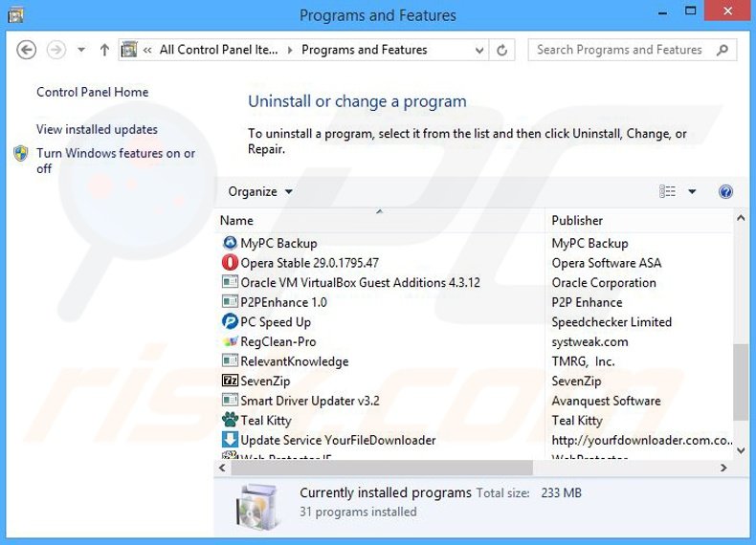Select Opera Stable 29.0.1795.47 entry

click(x=309, y=263)
